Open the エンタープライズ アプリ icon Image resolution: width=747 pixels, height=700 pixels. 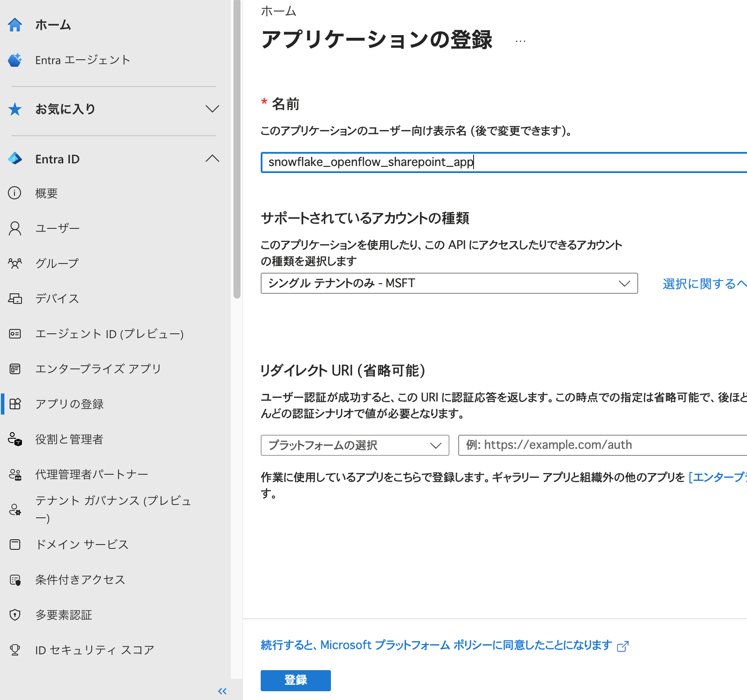click(x=15, y=369)
